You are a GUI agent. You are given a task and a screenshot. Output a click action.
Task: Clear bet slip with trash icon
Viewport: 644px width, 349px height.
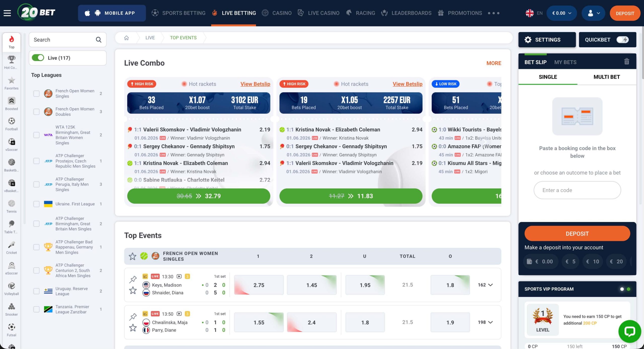(x=626, y=62)
